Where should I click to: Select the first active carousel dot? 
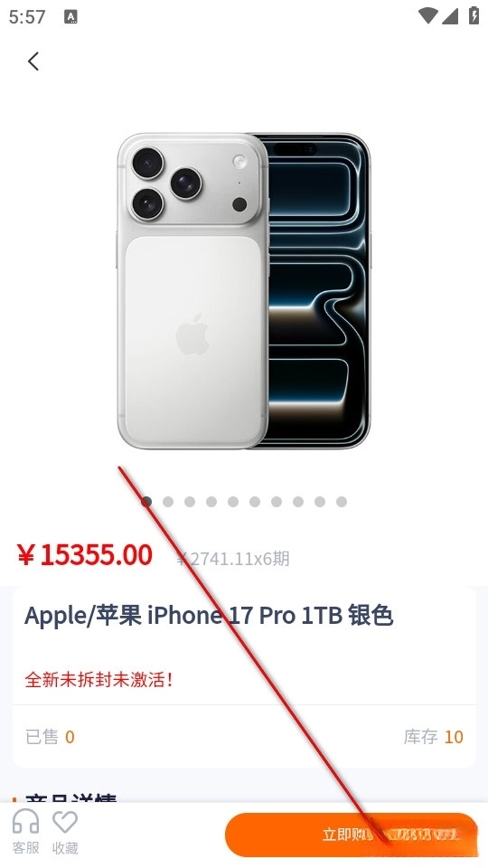(146, 502)
